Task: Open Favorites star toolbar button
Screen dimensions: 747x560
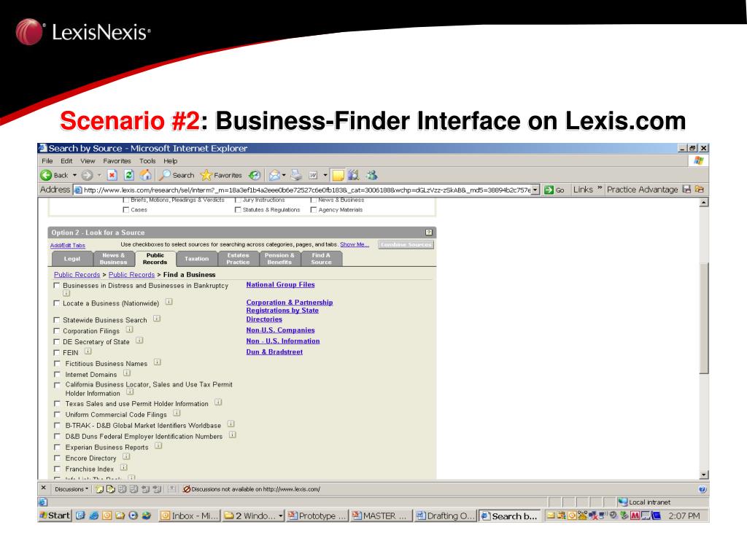Action: click(221, 175)
